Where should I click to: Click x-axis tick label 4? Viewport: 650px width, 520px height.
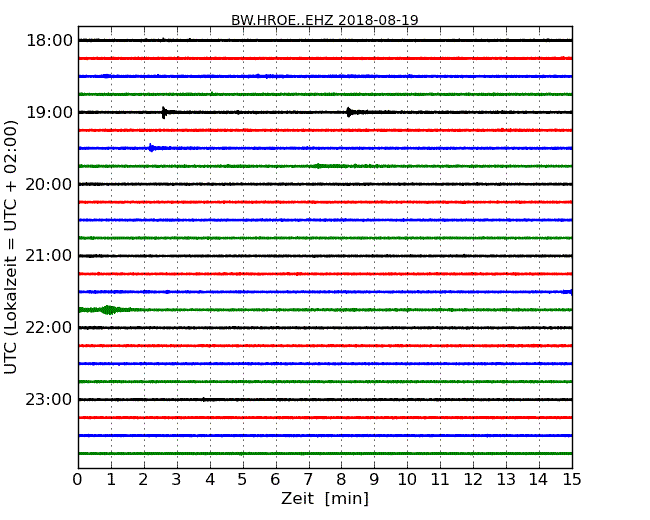coord(210,480)
